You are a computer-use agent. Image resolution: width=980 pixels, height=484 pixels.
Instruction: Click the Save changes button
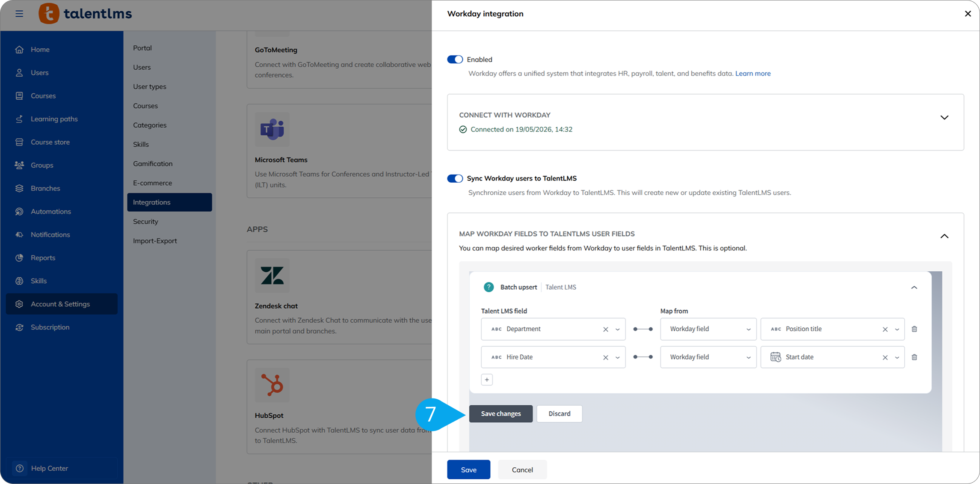501,414
